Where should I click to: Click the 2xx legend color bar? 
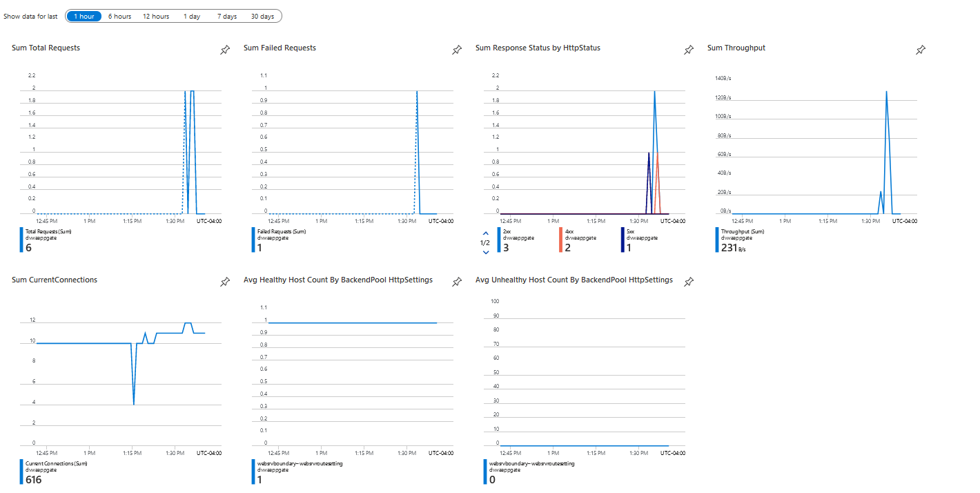tap(498, 240)
